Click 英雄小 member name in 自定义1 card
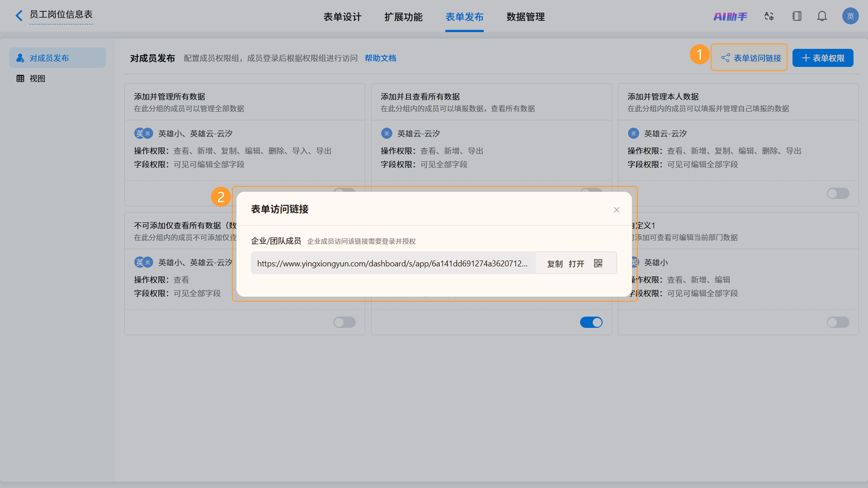Screen dimensions: 868x488 point(656,263)
